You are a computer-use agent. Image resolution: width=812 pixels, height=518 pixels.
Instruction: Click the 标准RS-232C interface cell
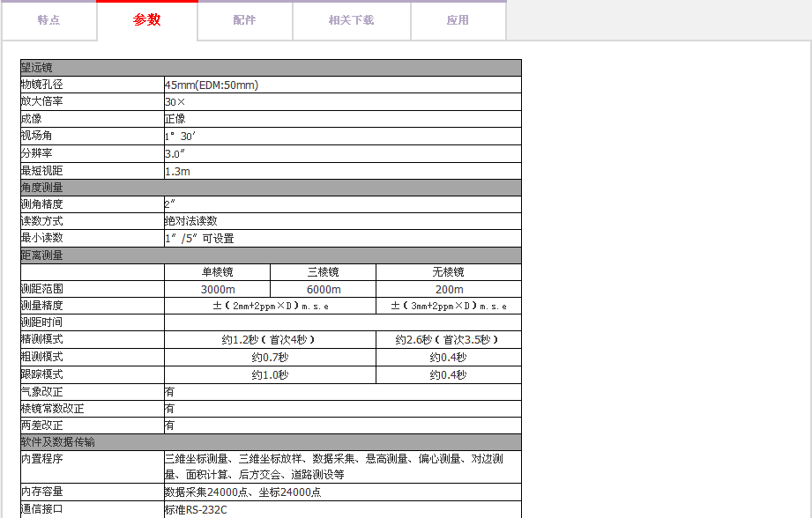(x=196, y=509)
